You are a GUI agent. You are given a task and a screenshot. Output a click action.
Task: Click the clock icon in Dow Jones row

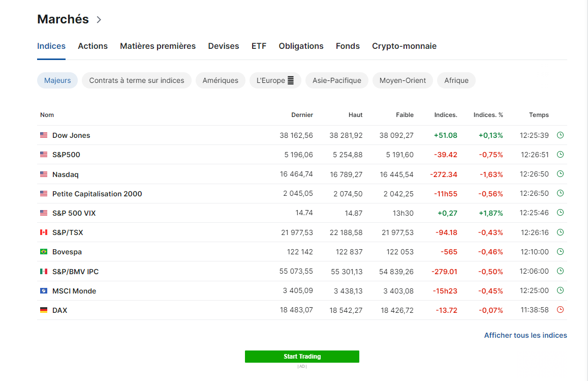pos(560,135)
